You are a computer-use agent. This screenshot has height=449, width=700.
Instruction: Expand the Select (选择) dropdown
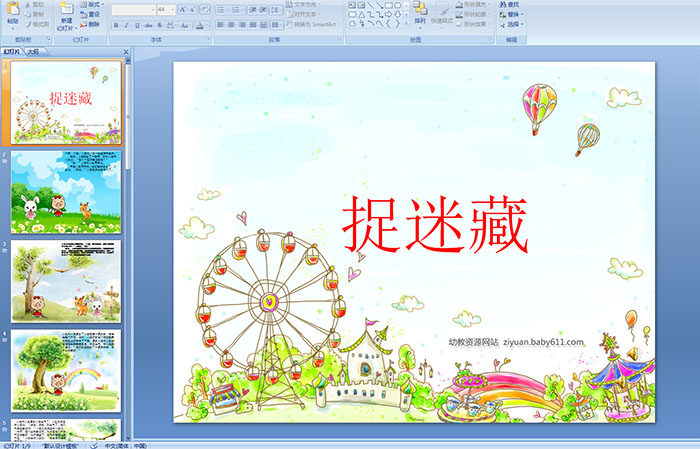(512, 25)
